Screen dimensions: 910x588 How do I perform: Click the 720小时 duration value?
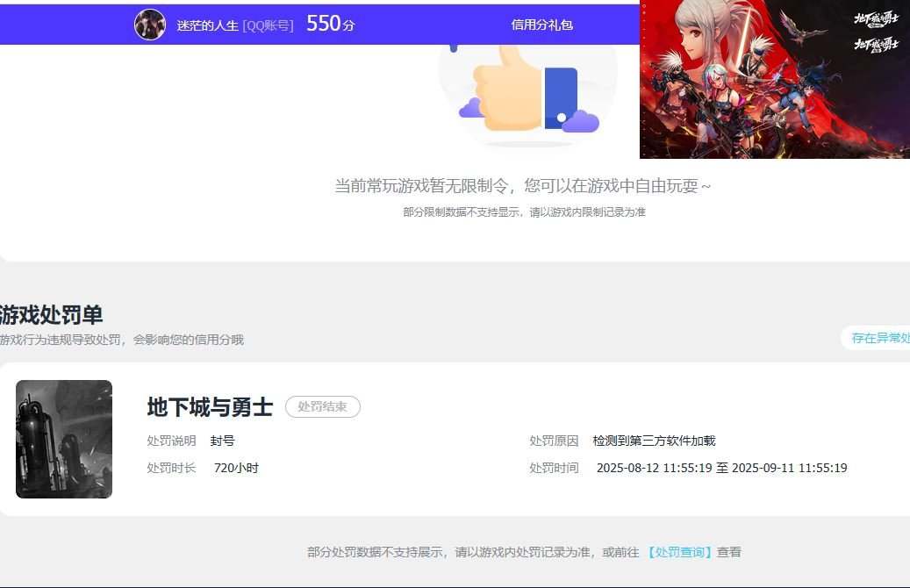tap(236, 468)
